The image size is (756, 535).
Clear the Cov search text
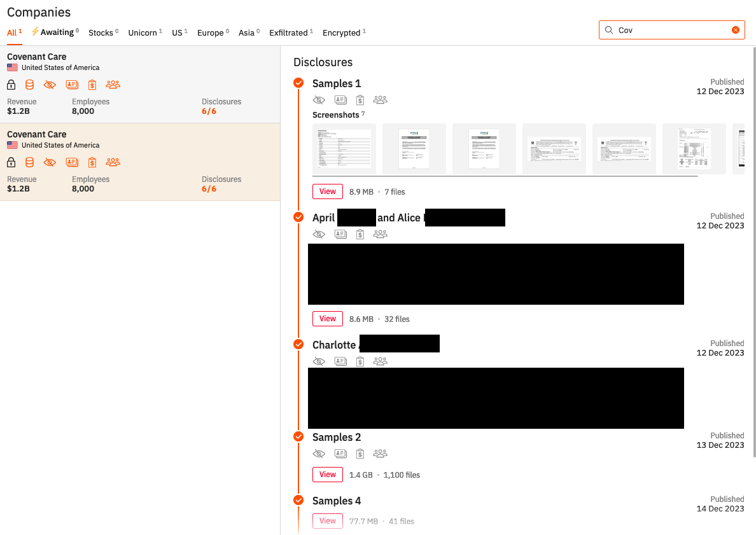coord(735,30)
